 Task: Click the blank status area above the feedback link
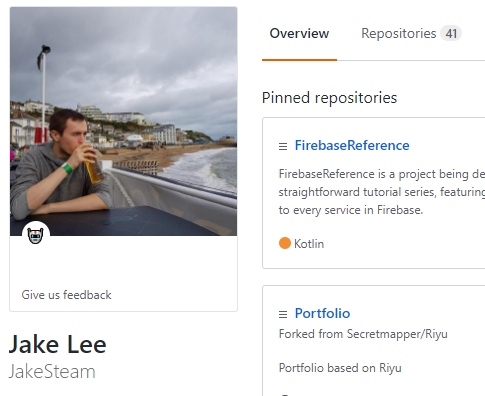pyautogui.click(x=123, y=263)
